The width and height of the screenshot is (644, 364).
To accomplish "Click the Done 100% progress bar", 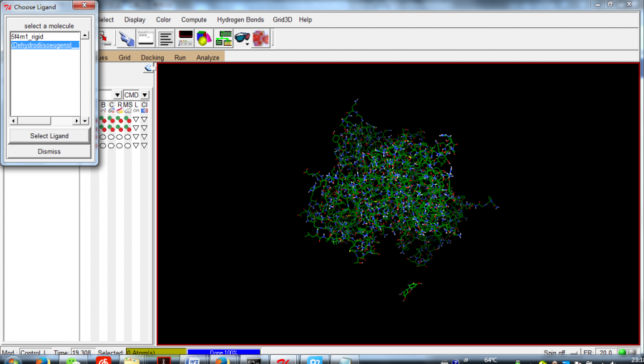I will pyautogui.click(x=224, y=353).
